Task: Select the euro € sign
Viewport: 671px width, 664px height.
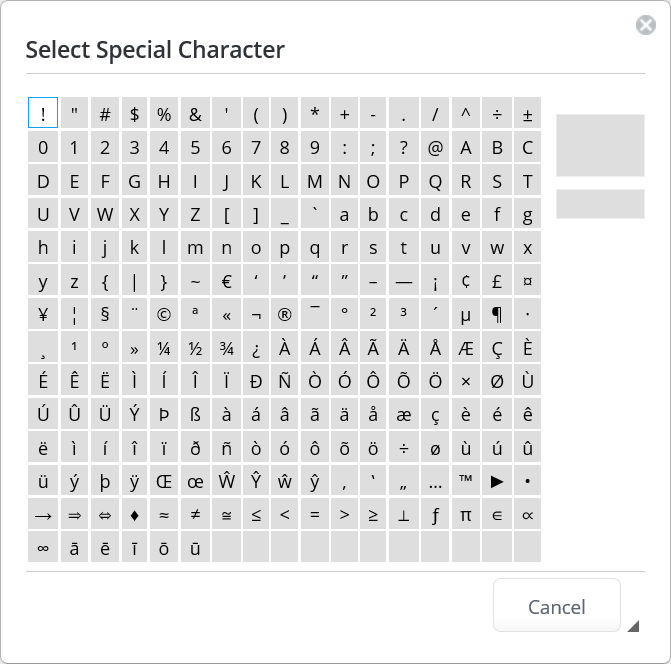Action: (x=226, y=281)
